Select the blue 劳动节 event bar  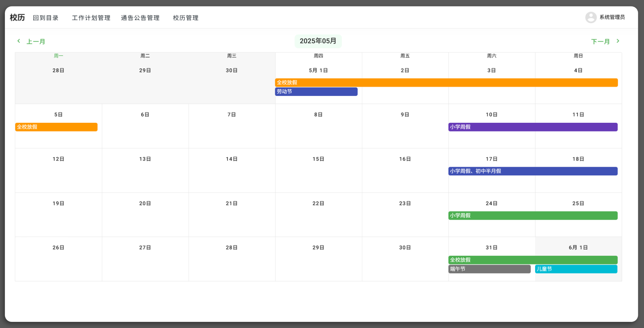click(x=316, y=92)
